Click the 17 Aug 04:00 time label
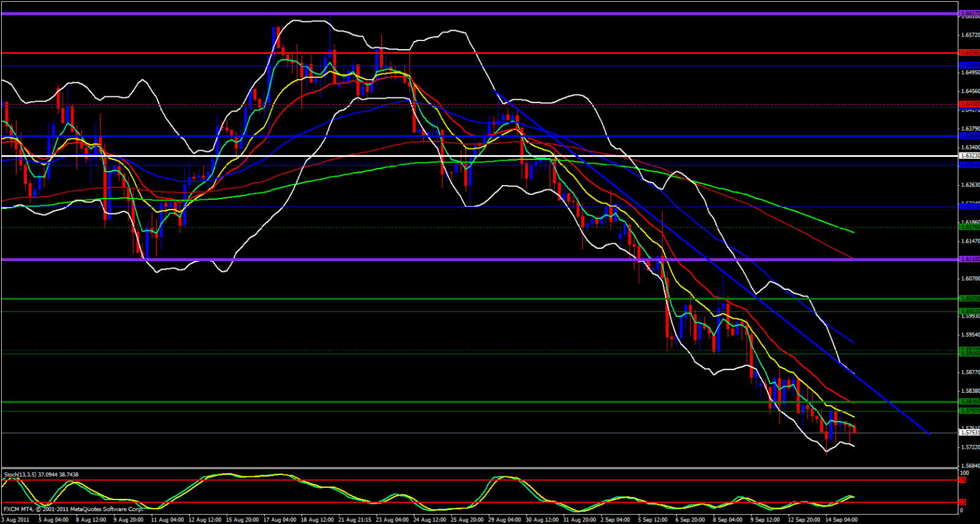 coord(279,520)
